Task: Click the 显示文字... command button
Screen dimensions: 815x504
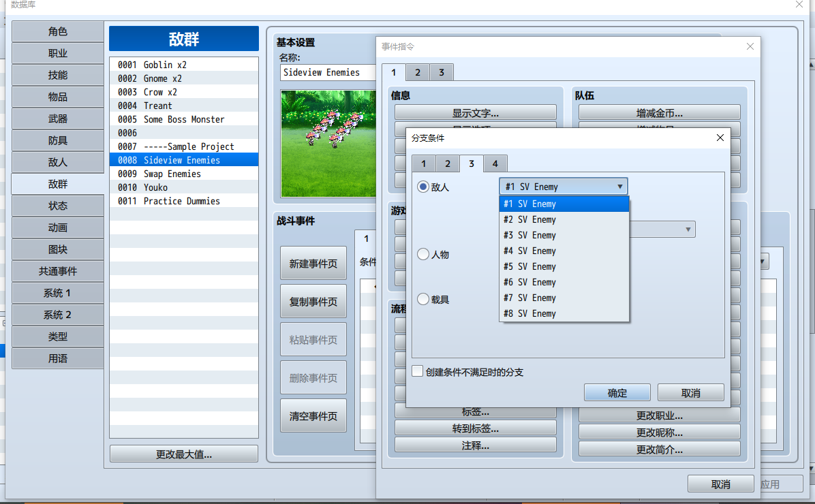Action: [x=475, y=113]
